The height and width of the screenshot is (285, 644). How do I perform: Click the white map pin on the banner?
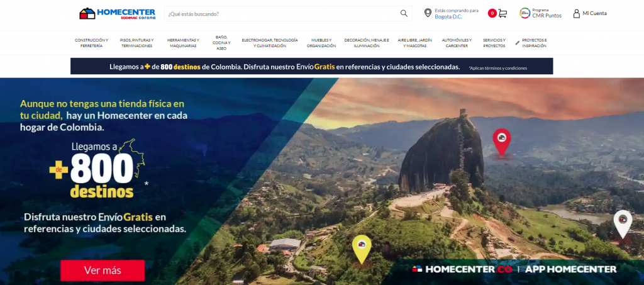coord(623,224)
